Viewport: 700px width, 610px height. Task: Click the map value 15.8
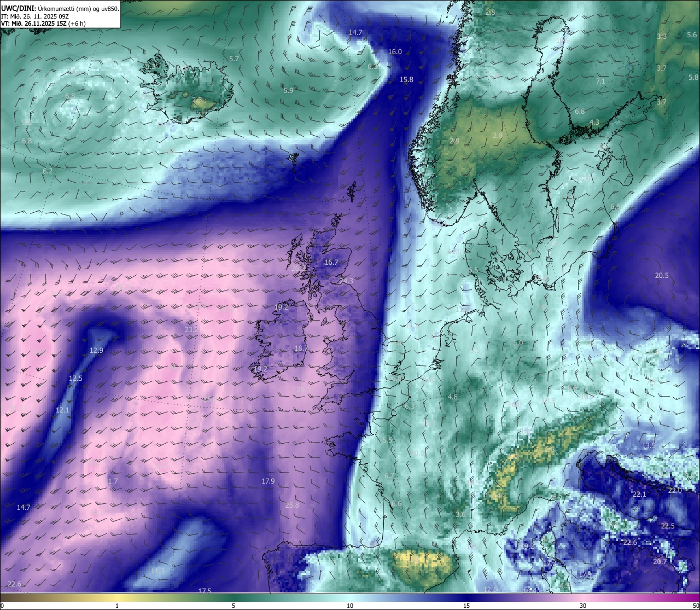coord(406,79)
